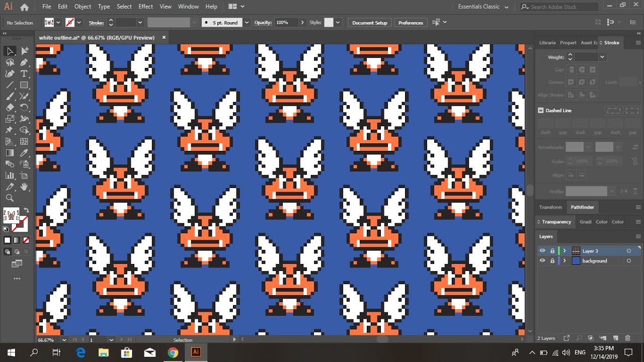The height and width of the screenshot is (362, 644).
Task: Click the Preferences button
Action: coord(411,23)
